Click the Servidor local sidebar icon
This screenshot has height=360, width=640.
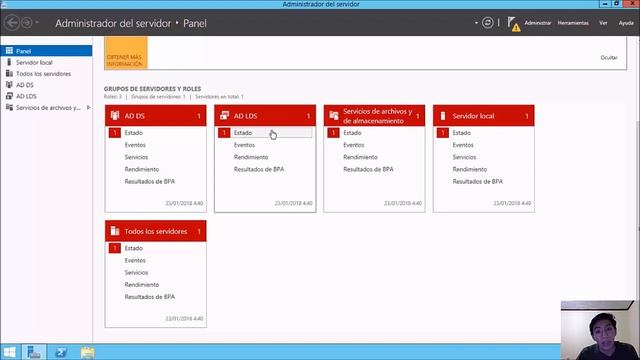[x=9, y=62]
